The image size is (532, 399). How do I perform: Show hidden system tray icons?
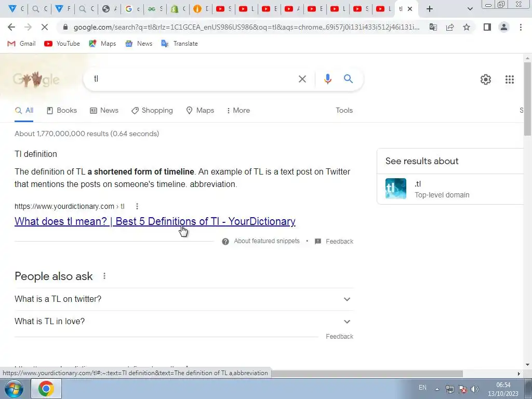tap(437, 389)
